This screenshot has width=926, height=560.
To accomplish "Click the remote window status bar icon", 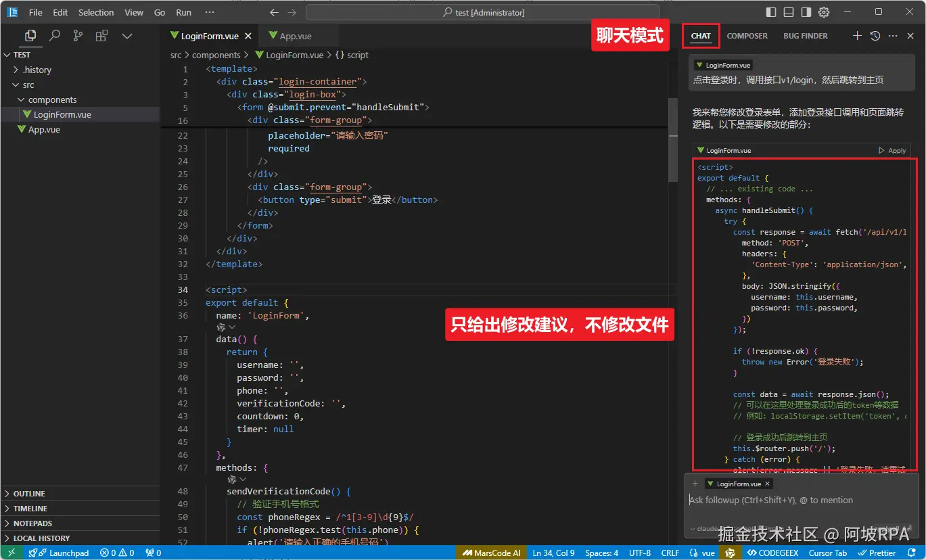I will click(x=11, y=553).
